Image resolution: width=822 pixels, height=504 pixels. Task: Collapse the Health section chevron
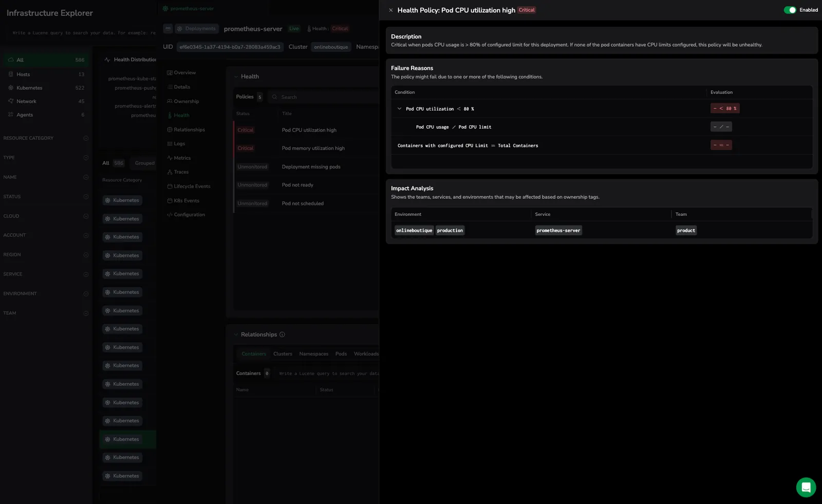coord(236,77)
